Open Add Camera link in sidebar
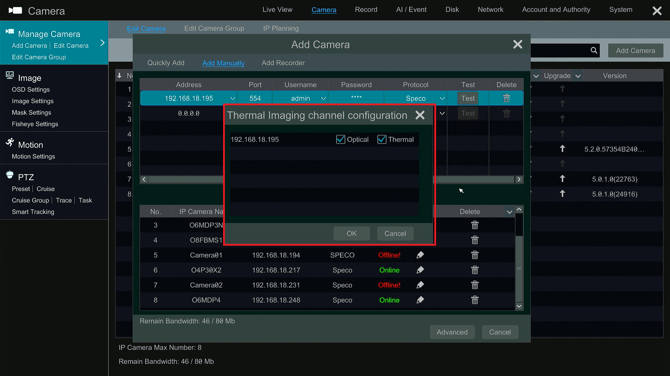This screenshot has width=670, height=376. (29, 46)
